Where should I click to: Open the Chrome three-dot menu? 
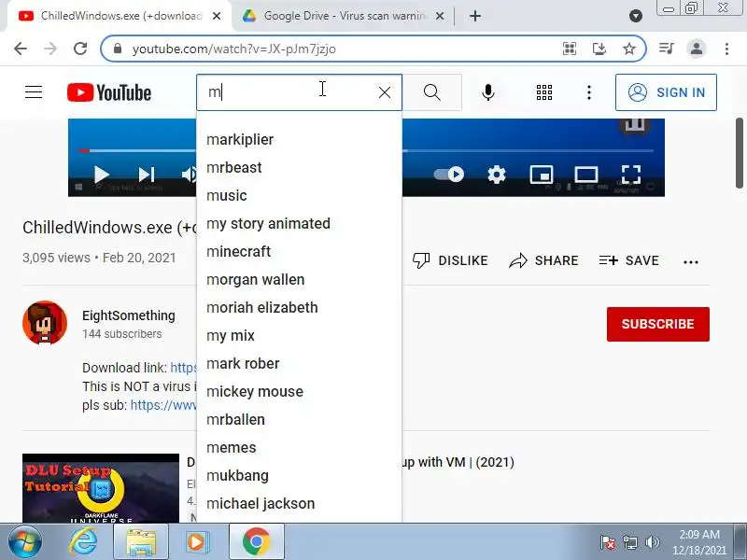click(x=726, y=49)
